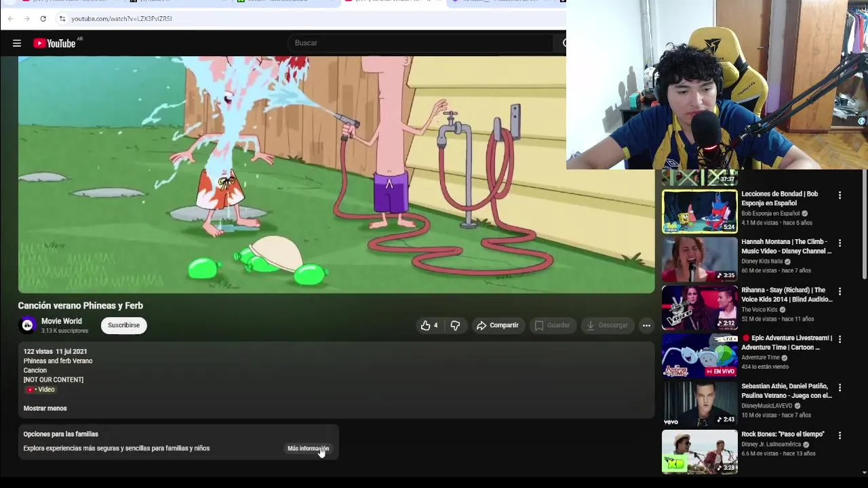The width and height of the screenshot is (868, 488).
Task: Click Más información for family options
Action: [308, 448]
